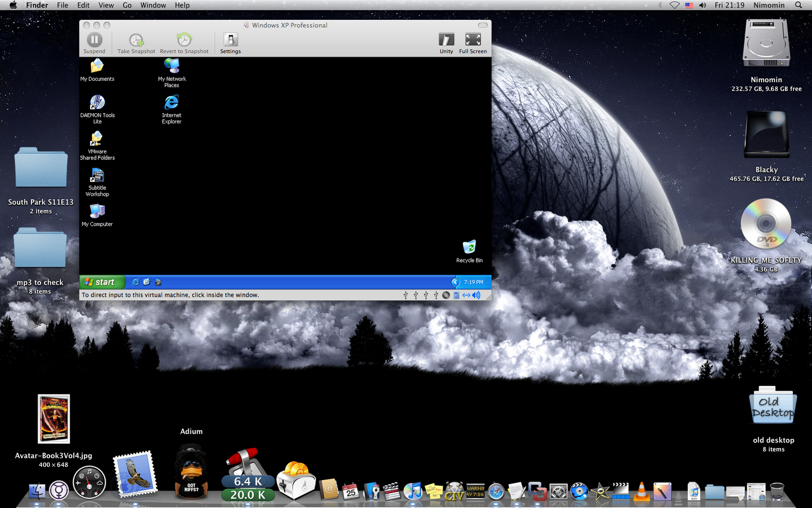This screenshot has width=812, height=508.
Task: Open System Preferences gear in Dock
Action: [558, 491]
